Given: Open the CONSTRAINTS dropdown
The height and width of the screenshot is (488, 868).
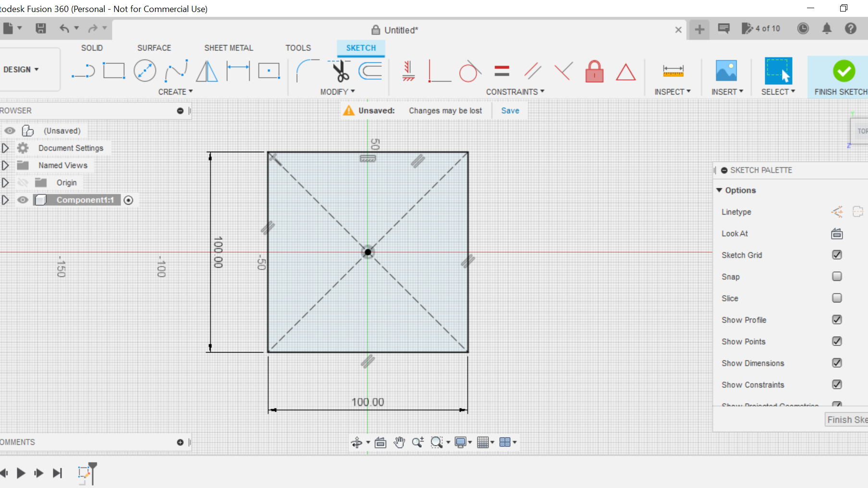Looking at the screenshot, I should [x=514, y=91].
